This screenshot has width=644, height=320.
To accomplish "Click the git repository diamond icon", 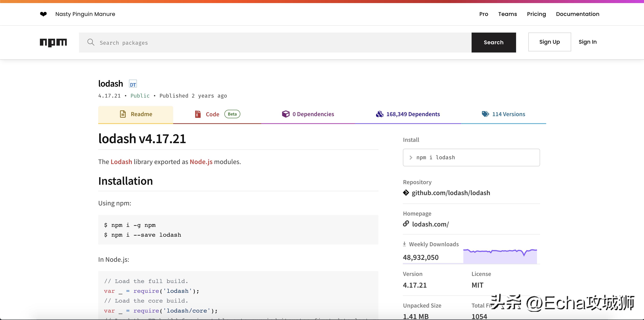I will click(x=406, y=193).
